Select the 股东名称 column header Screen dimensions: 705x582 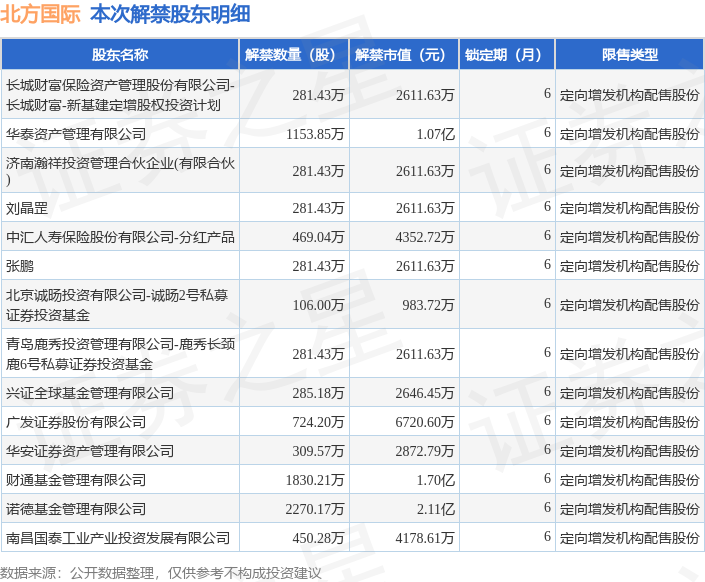tap(120, 54)
